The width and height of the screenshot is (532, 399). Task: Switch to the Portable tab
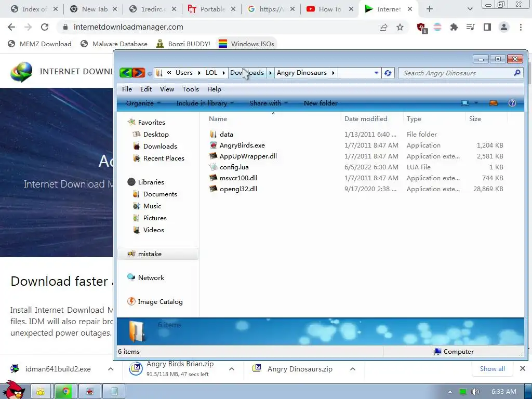212,9
